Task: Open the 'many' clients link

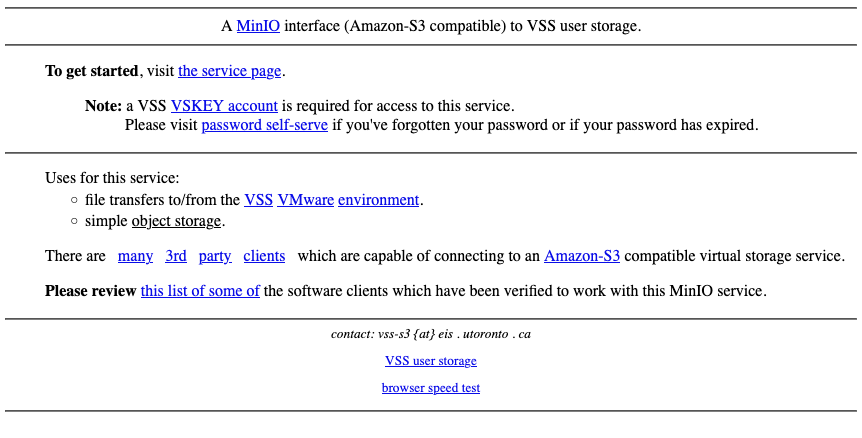Action: (x=135, y=256)
